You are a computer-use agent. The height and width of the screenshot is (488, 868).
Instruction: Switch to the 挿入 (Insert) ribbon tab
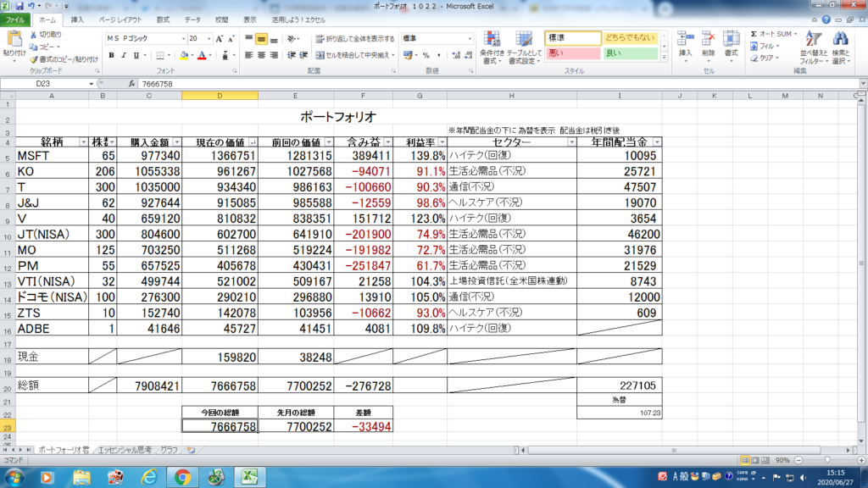(x=77, y=20)
